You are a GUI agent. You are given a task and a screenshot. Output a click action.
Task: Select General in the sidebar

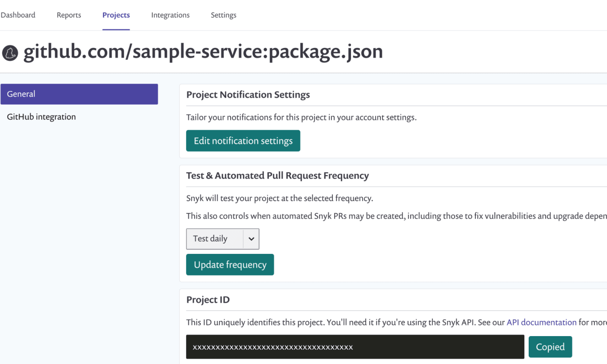click(79, 94)
